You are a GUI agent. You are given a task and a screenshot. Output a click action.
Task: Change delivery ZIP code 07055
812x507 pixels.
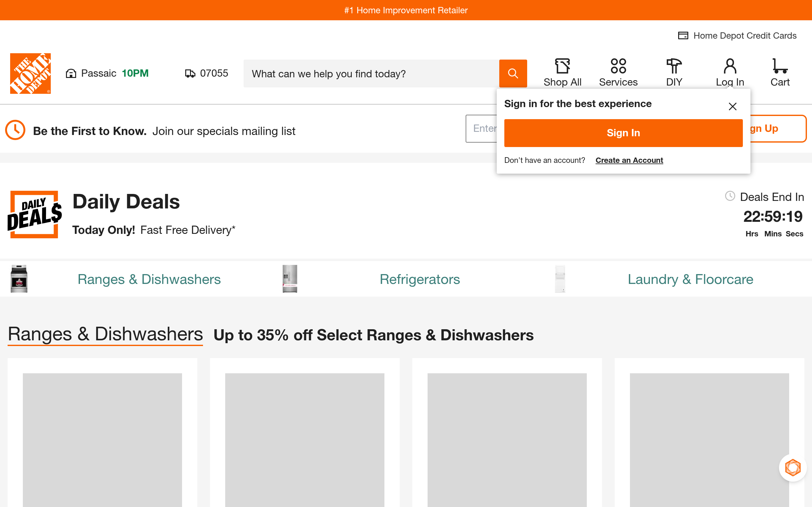pyautogui.click(x=206, y=73)
